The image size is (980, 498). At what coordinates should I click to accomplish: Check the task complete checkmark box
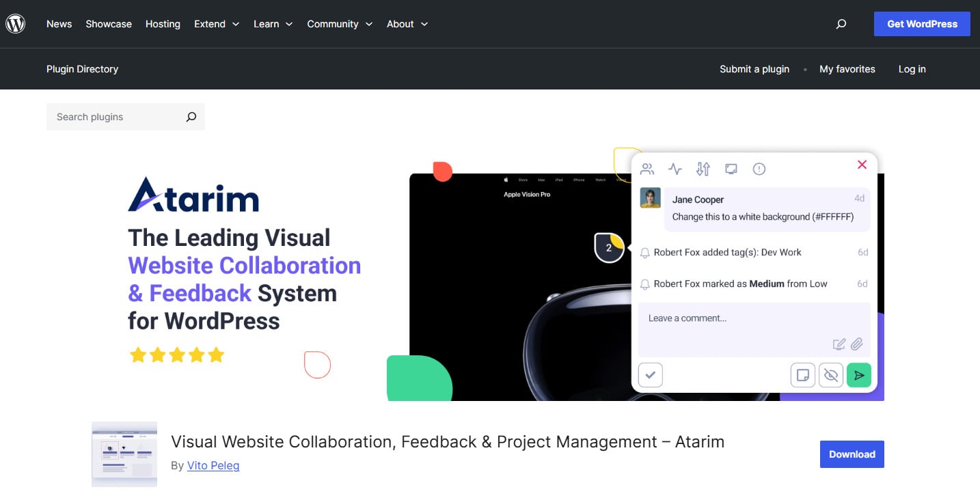coord(651,375)
